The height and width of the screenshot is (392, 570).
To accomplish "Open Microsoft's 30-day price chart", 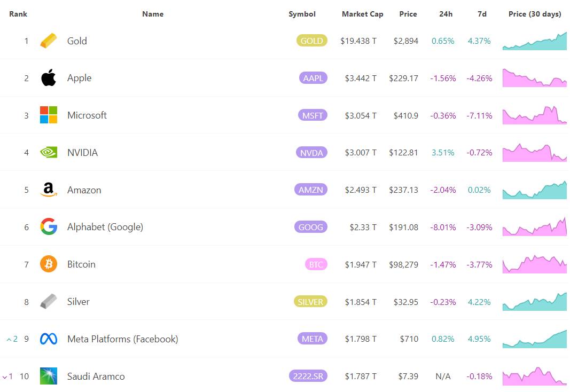I will [x=534, y=115].
